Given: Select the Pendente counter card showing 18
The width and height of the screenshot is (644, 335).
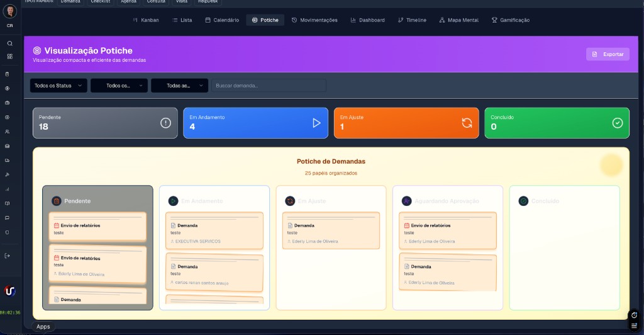Looking at the screenshot, I should [x=105, y=123].
